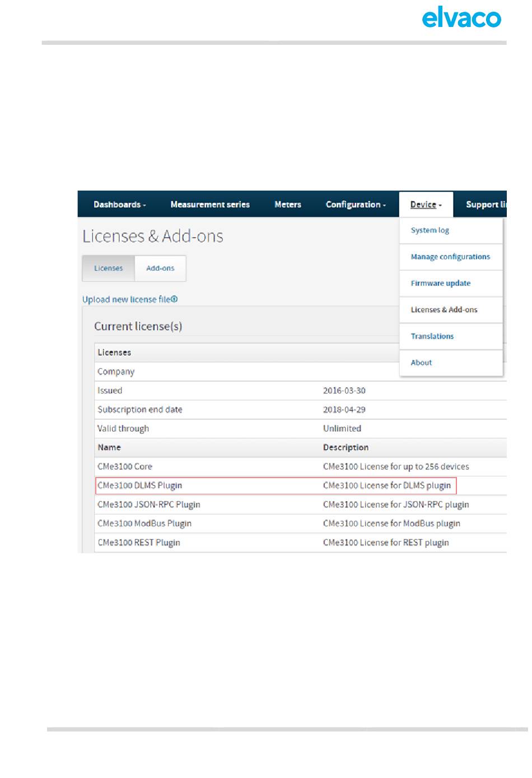Switch to the Licenses tab
The width and height of the screenshot is (532, 778).
click(x=109, y=268)
